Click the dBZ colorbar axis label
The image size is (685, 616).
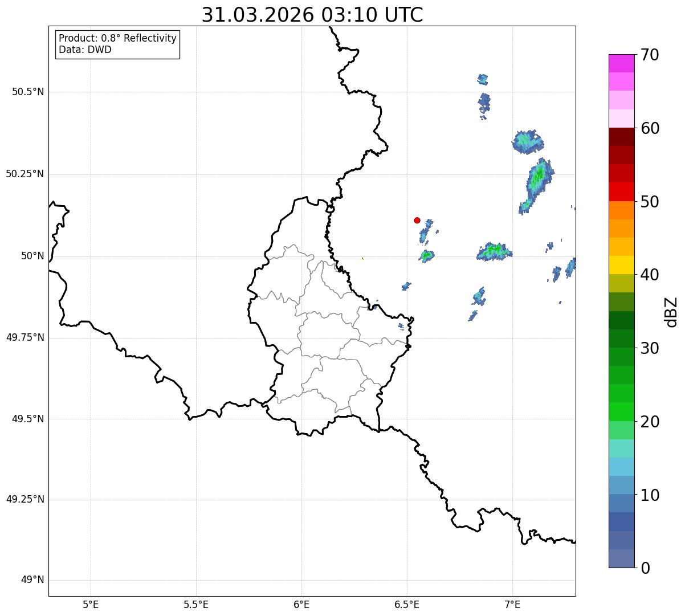[672, 311]
